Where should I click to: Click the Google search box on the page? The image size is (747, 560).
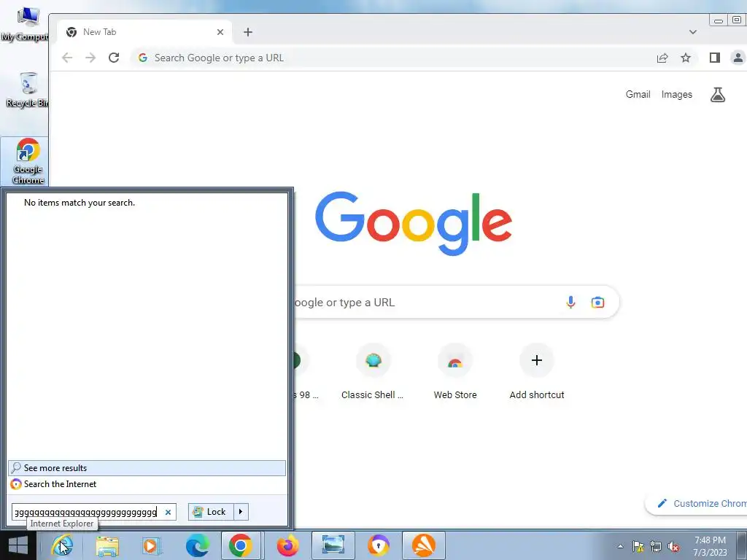[x=456, y=302]
